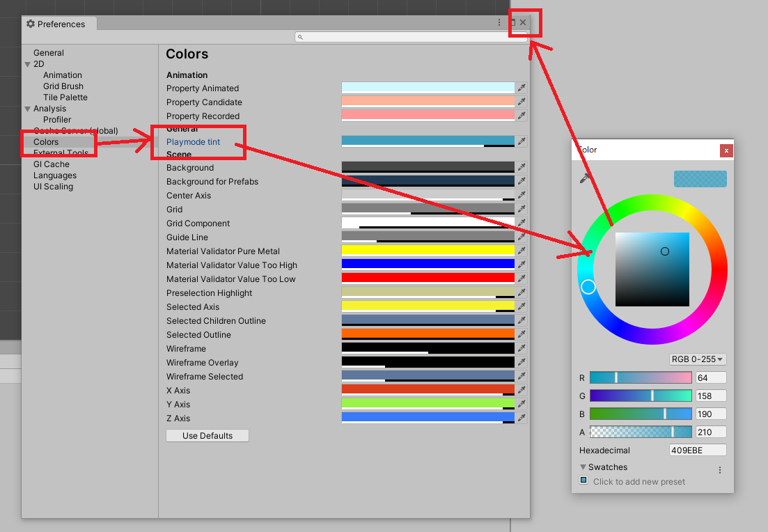Click eyedropper for Property Recorded
The height and width of the screenshot is (532, 768).
click(x=522, y=116)
